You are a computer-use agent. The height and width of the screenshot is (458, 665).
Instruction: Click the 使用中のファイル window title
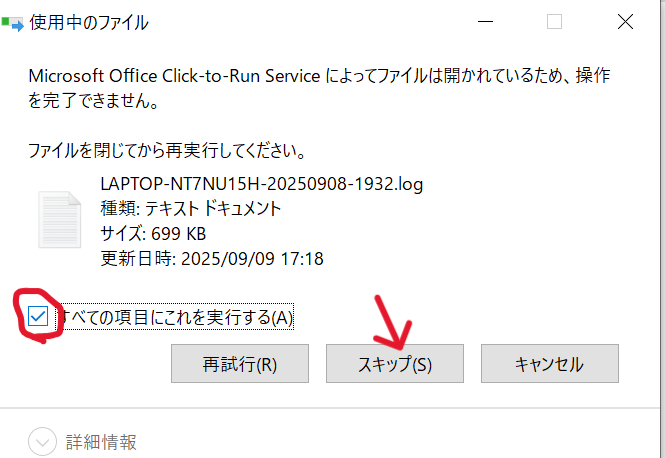coord(89,22)
